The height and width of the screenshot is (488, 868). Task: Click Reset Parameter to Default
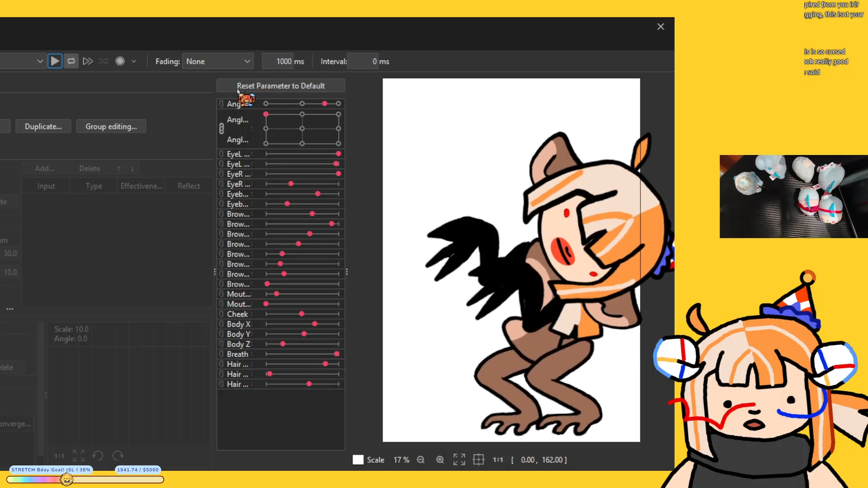click(x=280, y=86)
